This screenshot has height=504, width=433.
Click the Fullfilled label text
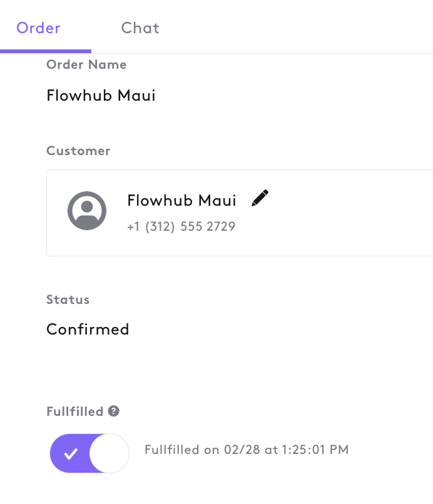pos(75,411)
